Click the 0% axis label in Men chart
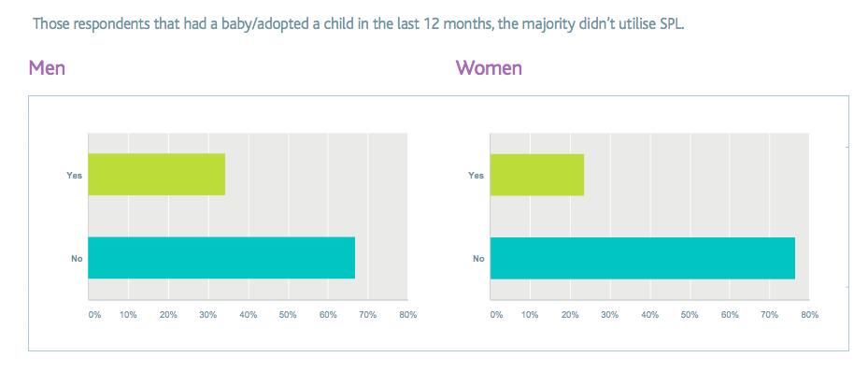The width and height of the screenshot is (868, 386). tap(94, 315)
